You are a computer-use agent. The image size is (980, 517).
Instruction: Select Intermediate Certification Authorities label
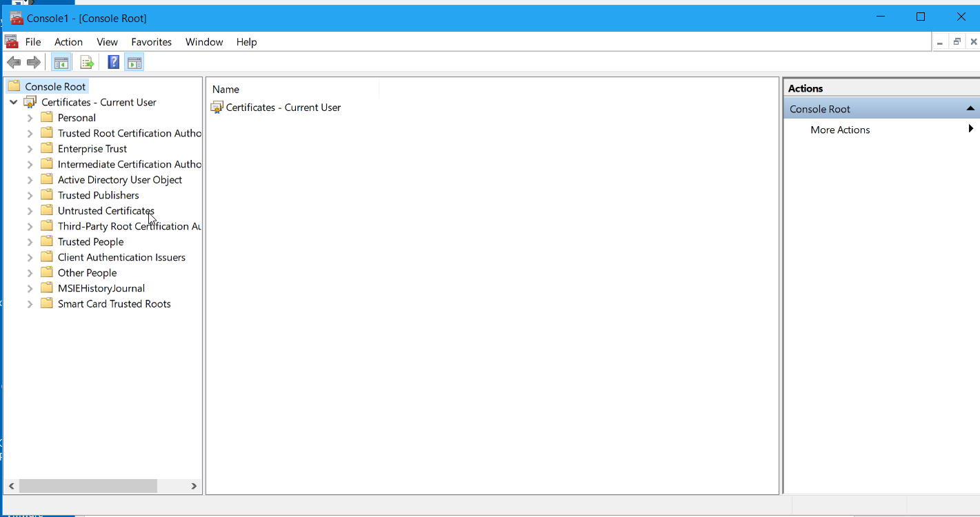click(130, 164)
